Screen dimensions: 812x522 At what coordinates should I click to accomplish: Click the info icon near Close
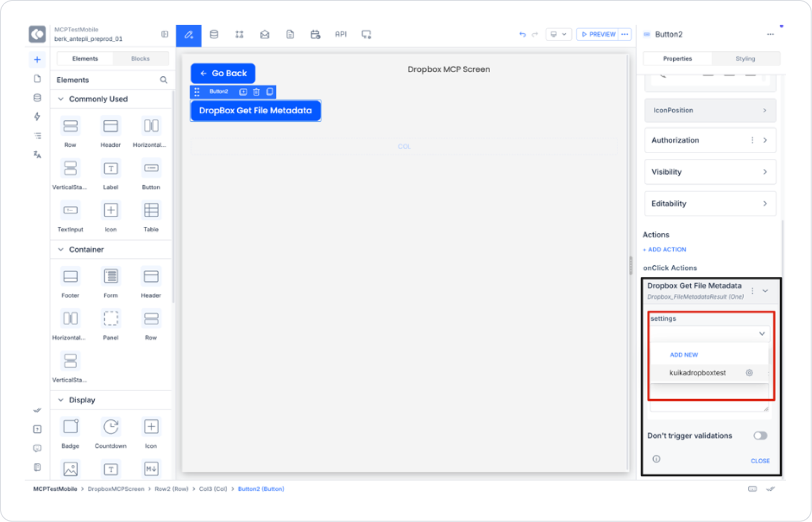pyautogui.click(x=656, y=459)
